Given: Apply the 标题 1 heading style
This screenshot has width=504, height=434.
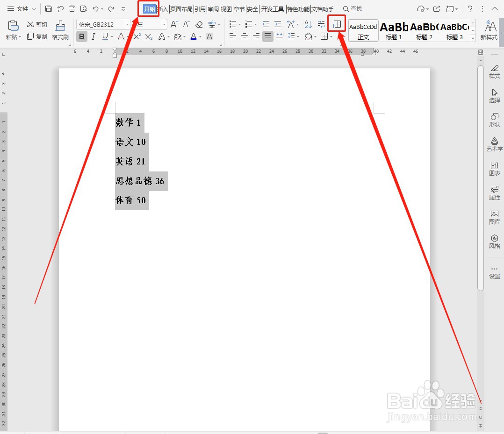Looking at the screenshot, I should (394, 30).
